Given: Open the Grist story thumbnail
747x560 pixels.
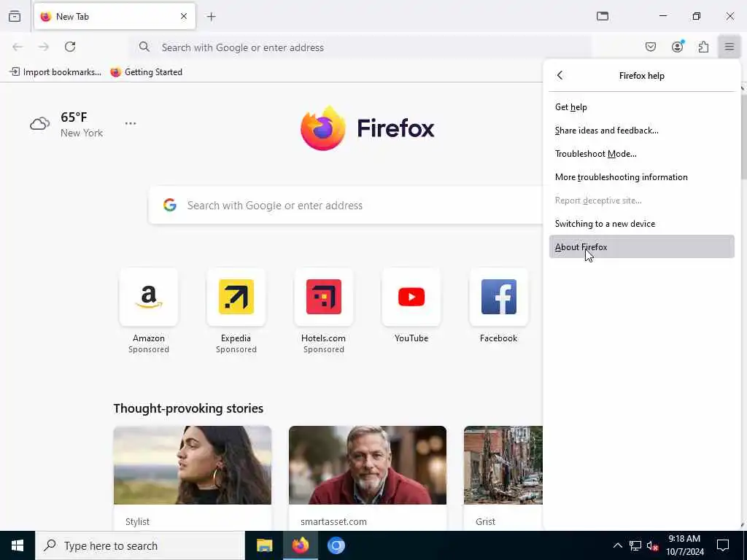Looking at the screenshot, I should (x=503, y=465).
